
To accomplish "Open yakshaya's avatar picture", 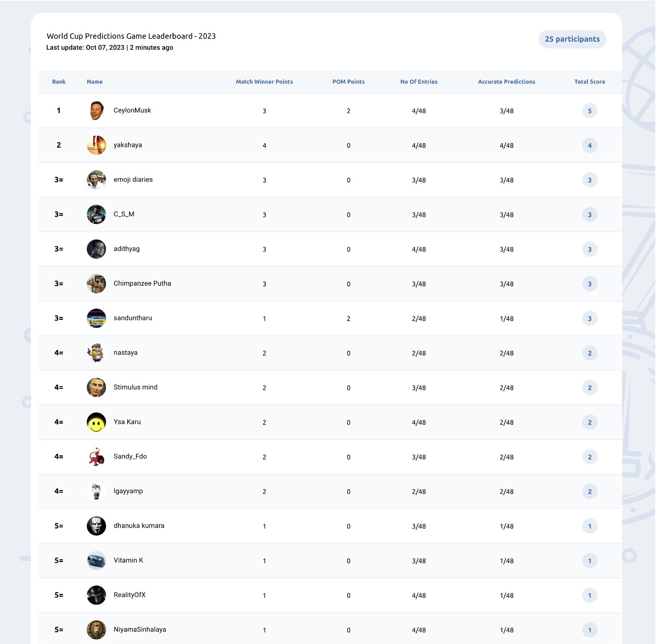I will point(96,145).
